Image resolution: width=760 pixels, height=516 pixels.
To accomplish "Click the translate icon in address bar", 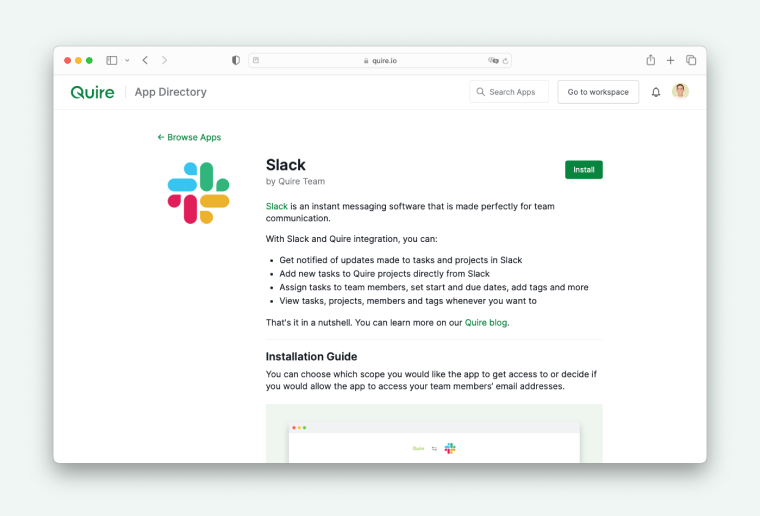I will [x=493, y=61].
